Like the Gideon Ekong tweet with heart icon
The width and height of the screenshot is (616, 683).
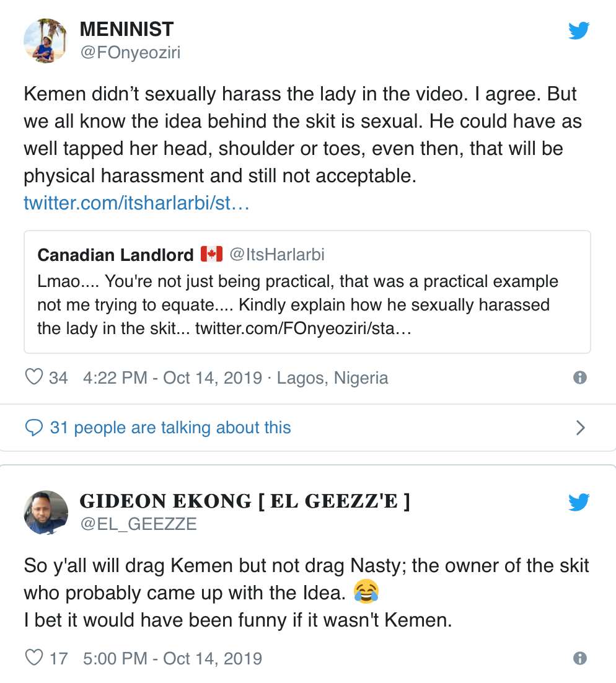pyautogui.click(x=33, y=658)
